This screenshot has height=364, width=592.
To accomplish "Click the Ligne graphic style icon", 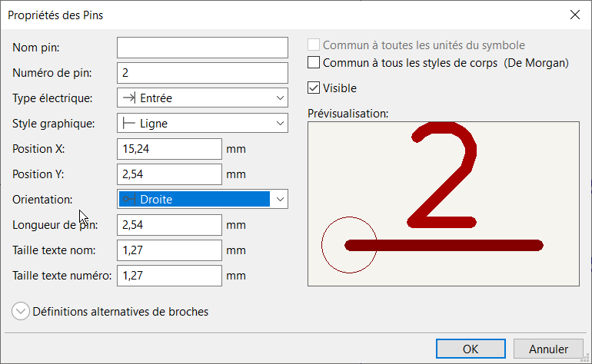I will pos(129,123).
